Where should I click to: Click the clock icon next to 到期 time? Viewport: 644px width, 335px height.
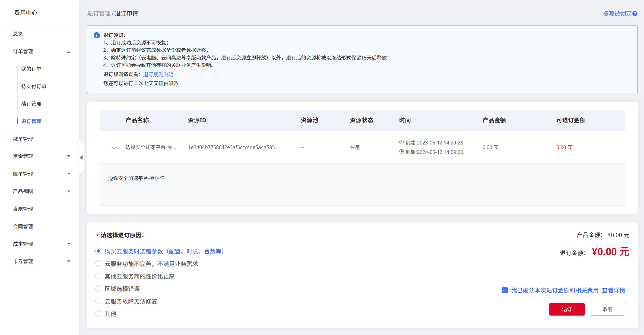(401, 152)
